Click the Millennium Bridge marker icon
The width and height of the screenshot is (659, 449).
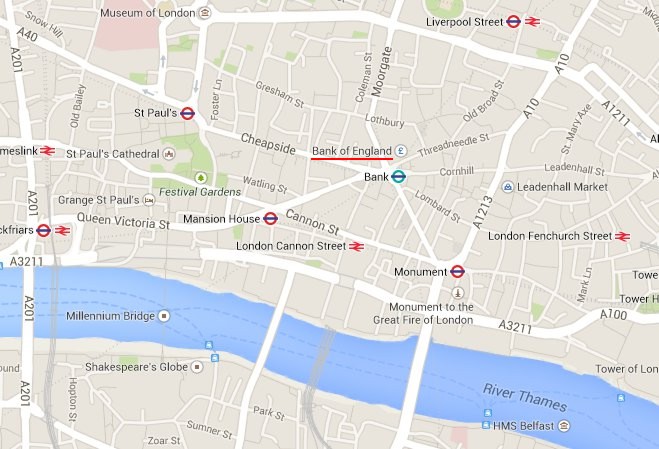point(164,316)
